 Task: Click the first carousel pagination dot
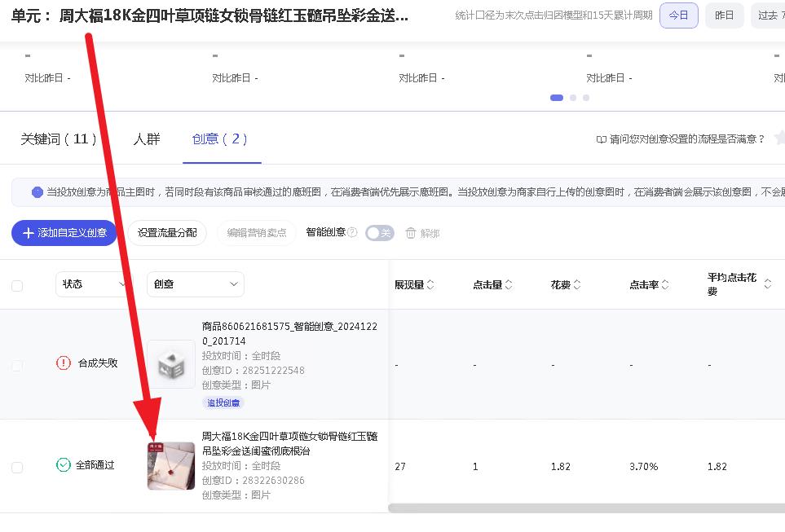point(557,98)
